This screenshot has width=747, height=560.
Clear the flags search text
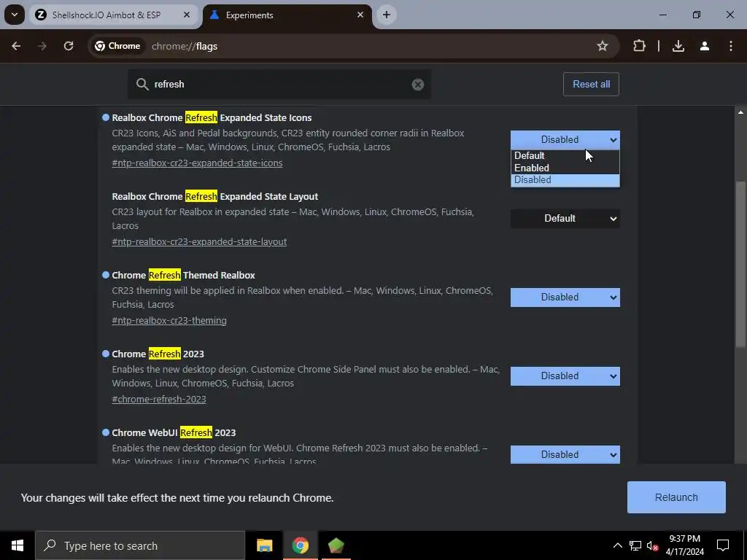tap(418, 85)
